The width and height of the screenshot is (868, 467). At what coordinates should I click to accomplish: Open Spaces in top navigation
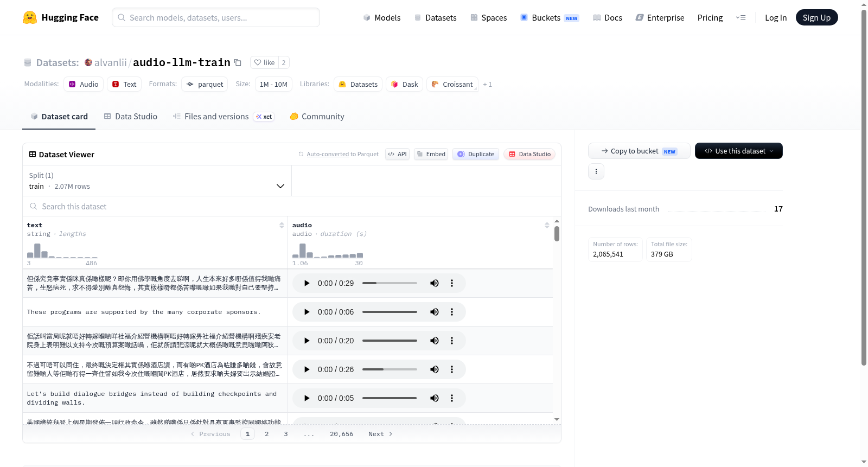[488, 17]
